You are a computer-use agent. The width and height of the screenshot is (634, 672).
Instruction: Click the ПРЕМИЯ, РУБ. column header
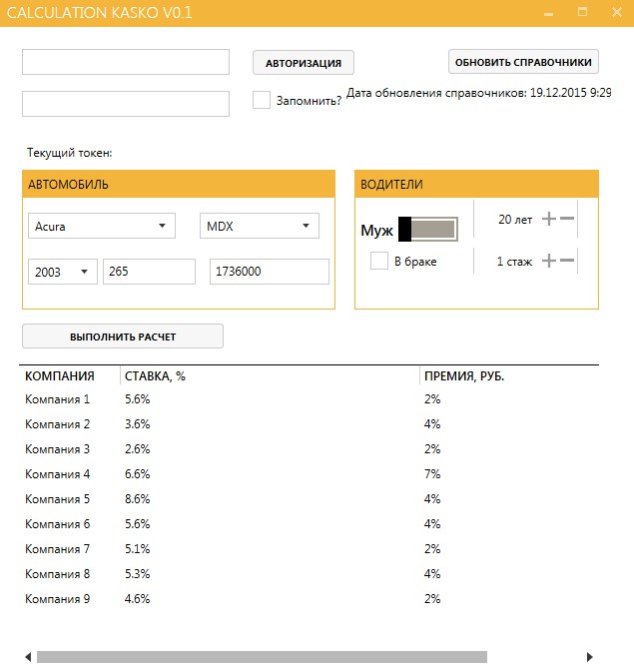(x=464, y=376)
